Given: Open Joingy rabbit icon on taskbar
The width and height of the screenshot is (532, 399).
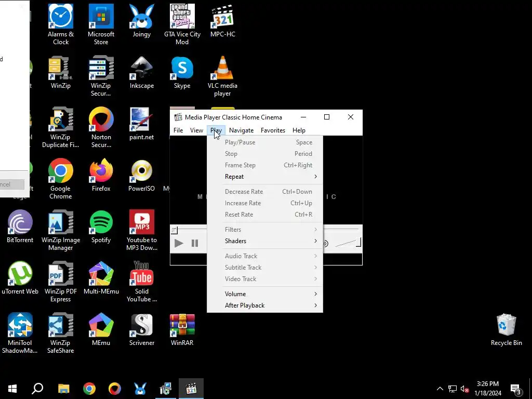Looking at the screenshot, I should [140, 389].
